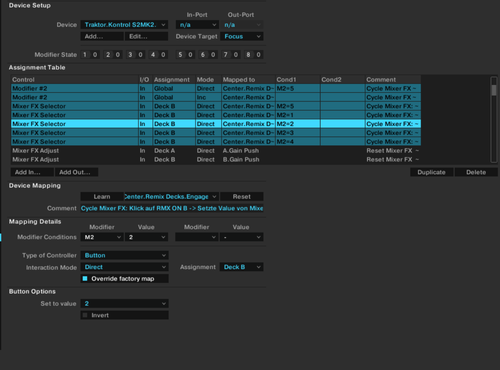The width and height of the screenshot is (500, 370).
Task: Open the Device Target Focus dropdown
Action: 242,36
